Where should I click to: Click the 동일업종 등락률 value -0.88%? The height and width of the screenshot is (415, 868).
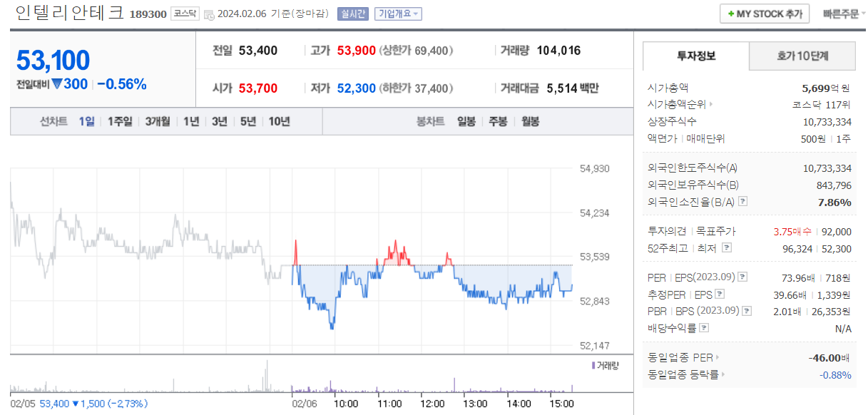[835, 374]
